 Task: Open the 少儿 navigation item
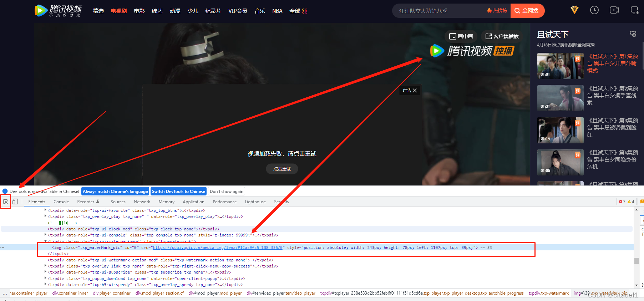point(193,11)
